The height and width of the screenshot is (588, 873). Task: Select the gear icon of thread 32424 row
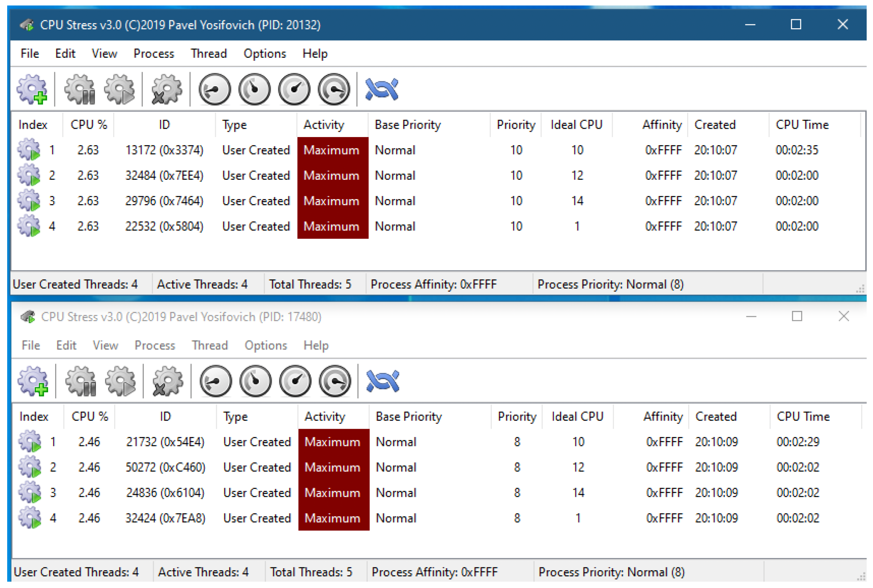tap(30, 518)
